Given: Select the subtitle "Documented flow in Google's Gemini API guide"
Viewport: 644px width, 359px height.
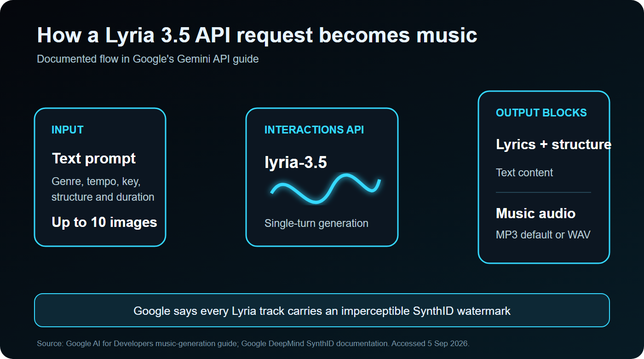Looking at the screenshot, I should pyautogui.click(x=148, y=59).
